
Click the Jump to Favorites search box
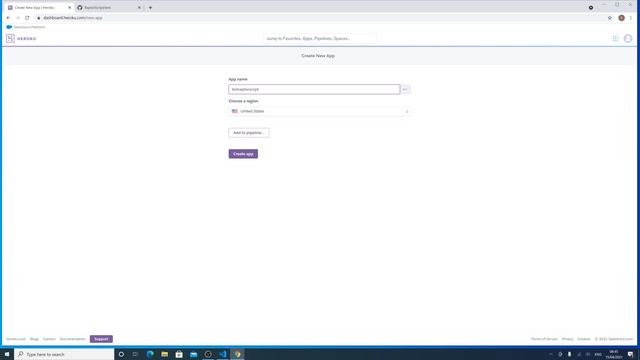coord(320,39)
